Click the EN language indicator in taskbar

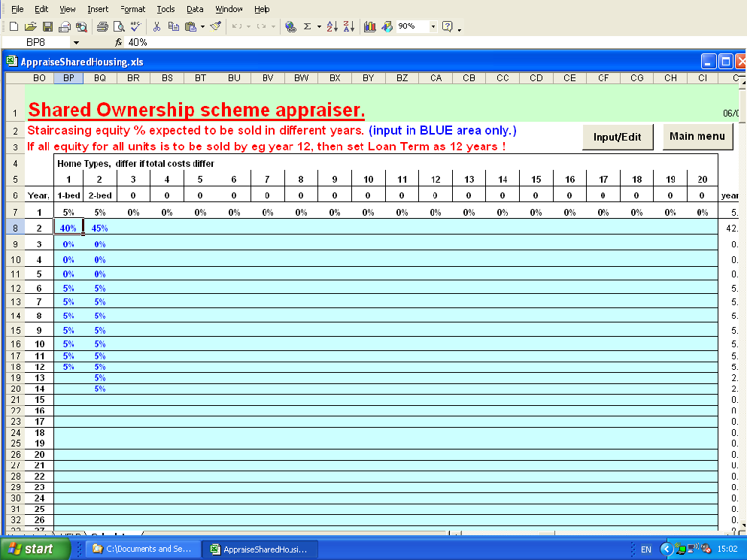(x=646, y=549)
